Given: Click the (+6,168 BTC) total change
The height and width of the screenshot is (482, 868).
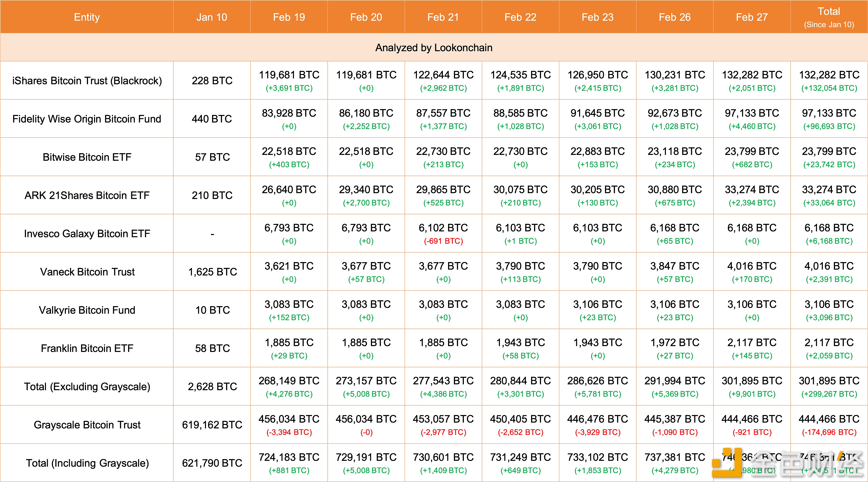Looking at the screenshot, I should click(x=829, y=241).
